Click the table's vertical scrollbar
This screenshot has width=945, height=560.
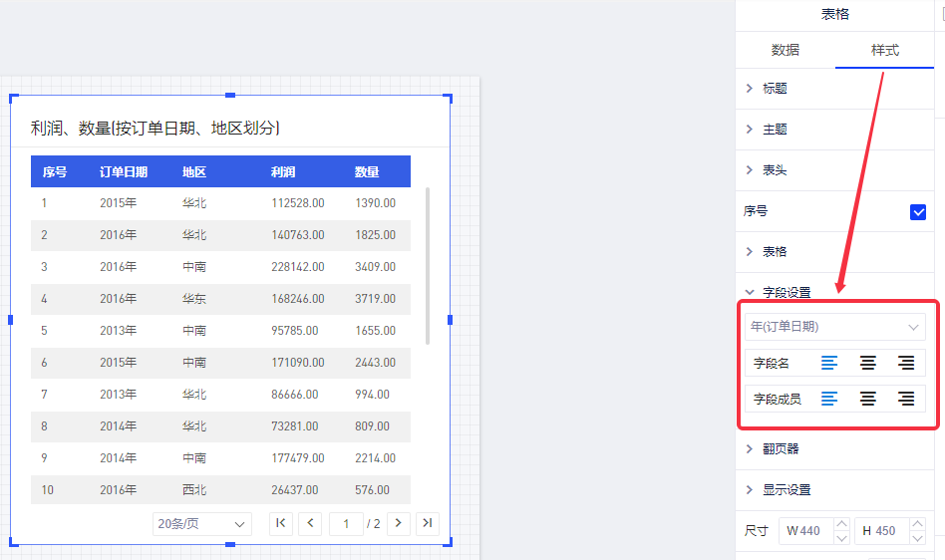[x=428, y=264]
